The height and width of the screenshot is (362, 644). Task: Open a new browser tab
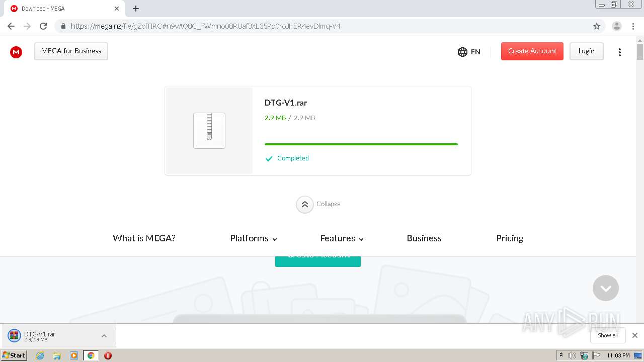(136, 9)
